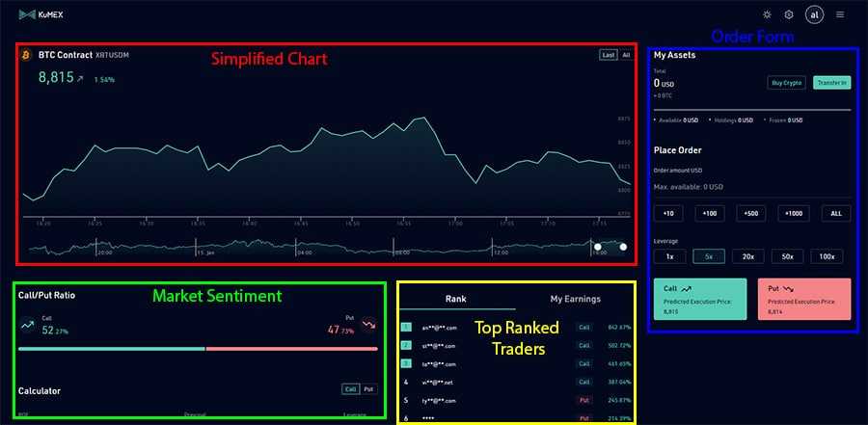Click rank 1 badge in leaderboard

(406, 328)
